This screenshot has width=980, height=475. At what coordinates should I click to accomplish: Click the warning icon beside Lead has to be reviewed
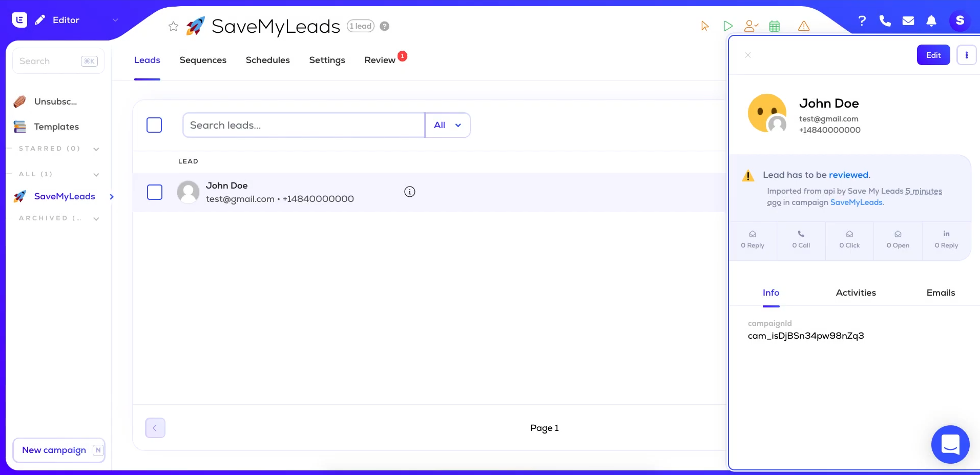coord(748,176)
